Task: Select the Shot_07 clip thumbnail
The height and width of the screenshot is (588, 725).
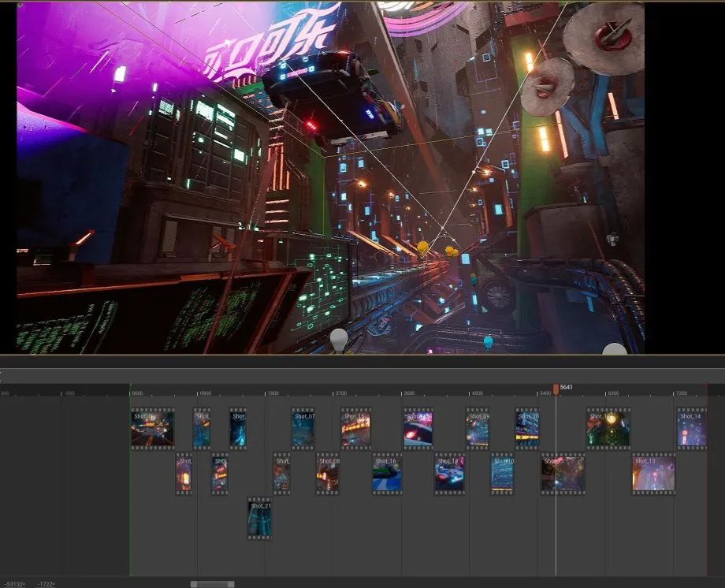Action: click(303, 429)
